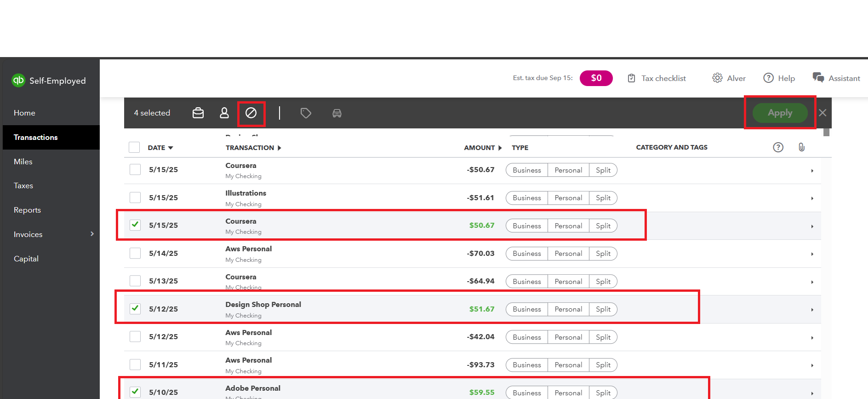Mark Illustrations as Personal
Screen dimensions: 868x399
click(x=568, y=198)
